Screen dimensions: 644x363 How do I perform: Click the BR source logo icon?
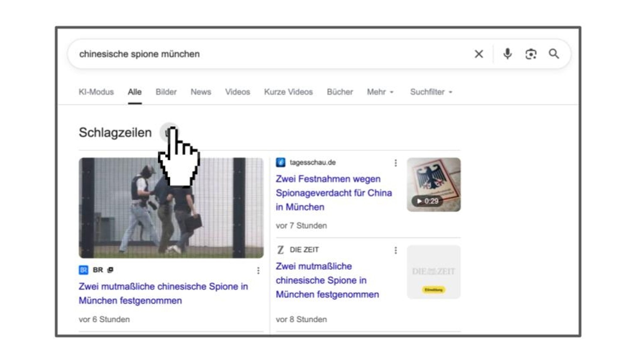pos(83,270)
